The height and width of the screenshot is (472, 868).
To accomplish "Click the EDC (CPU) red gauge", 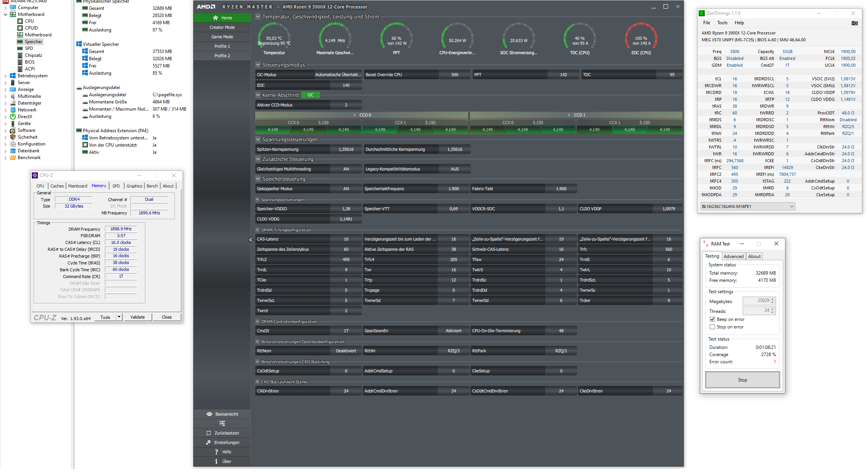I will pyautogui.click(x=641, y=39).
